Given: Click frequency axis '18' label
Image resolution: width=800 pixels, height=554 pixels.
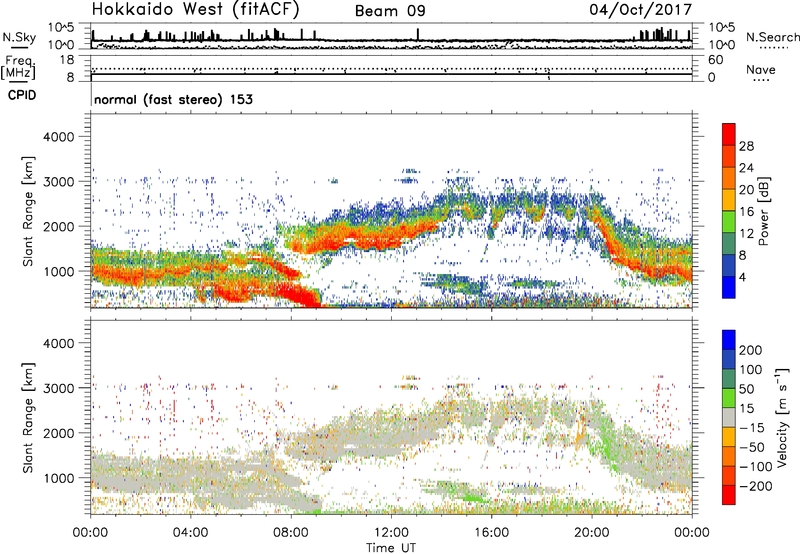Looking at the screenshot, I should pos(67,60).
